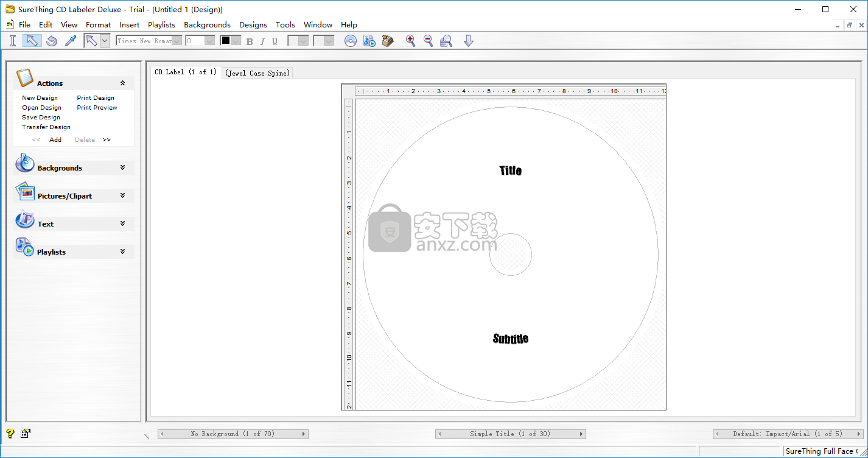Switch to the Jewel Case Spine tab
The image size is (868, 458).
pos(258,73)
